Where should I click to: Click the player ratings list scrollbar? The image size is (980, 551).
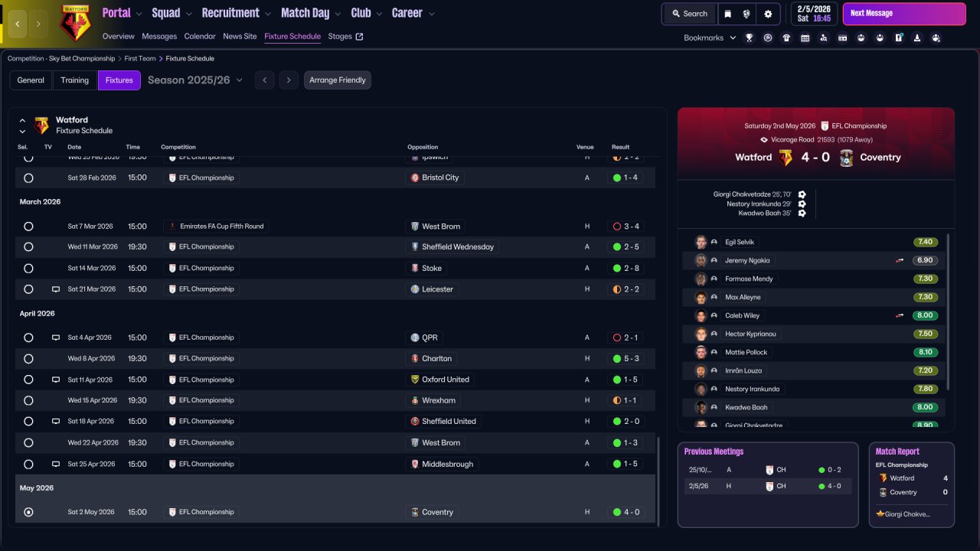click(x=949, y=311)
